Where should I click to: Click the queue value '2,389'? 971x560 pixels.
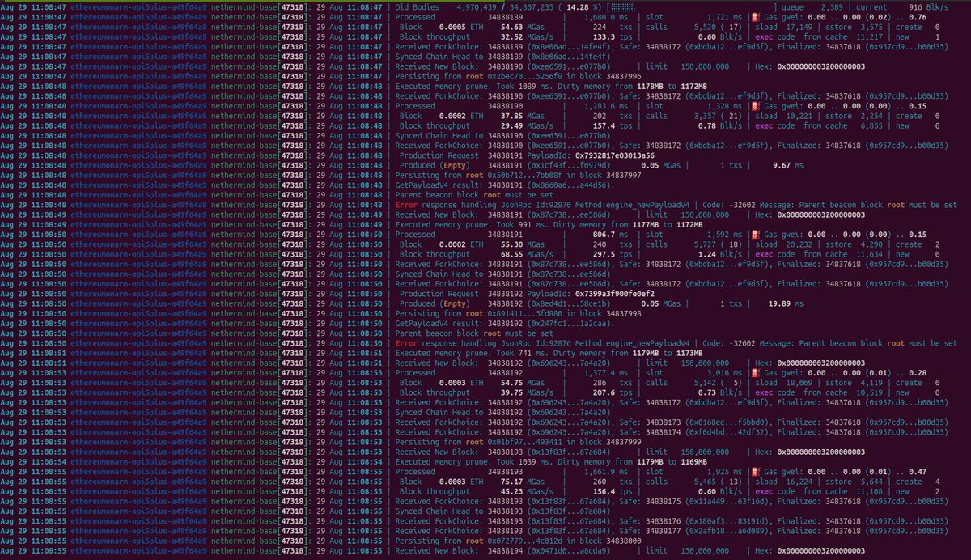pyautogui.click(x=832, y=6)
